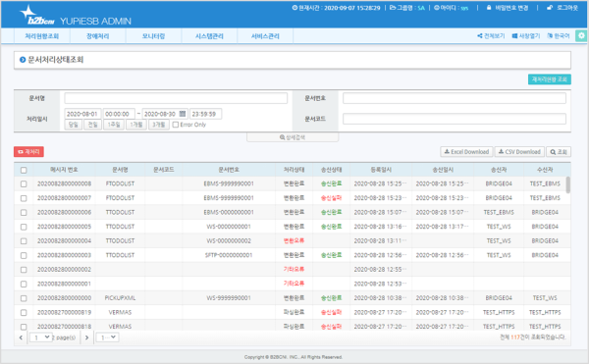This screenshot has width=589, height=364.
Task: Click the start time field 00:00:00
Action: coord(119,114)
